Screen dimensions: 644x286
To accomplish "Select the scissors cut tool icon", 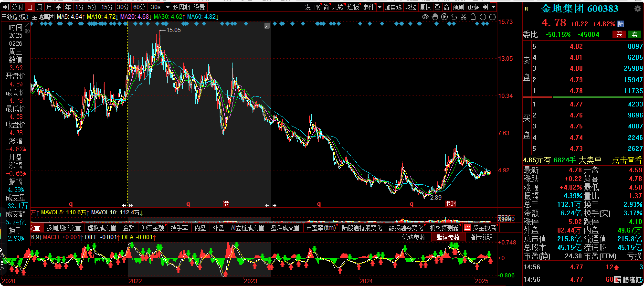I will coord(464,17).
